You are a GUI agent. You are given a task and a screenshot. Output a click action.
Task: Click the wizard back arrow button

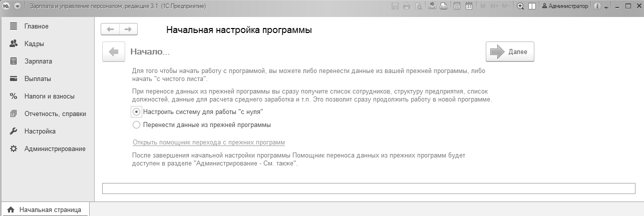[114, 51]
